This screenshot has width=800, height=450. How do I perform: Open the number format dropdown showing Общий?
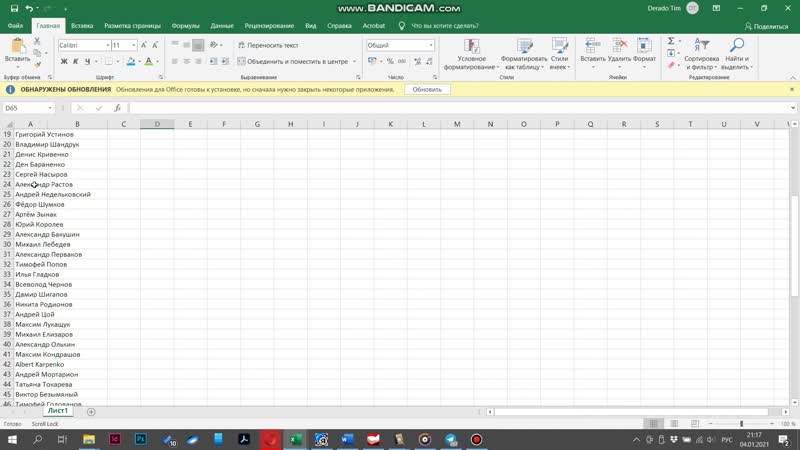(431, 45)
